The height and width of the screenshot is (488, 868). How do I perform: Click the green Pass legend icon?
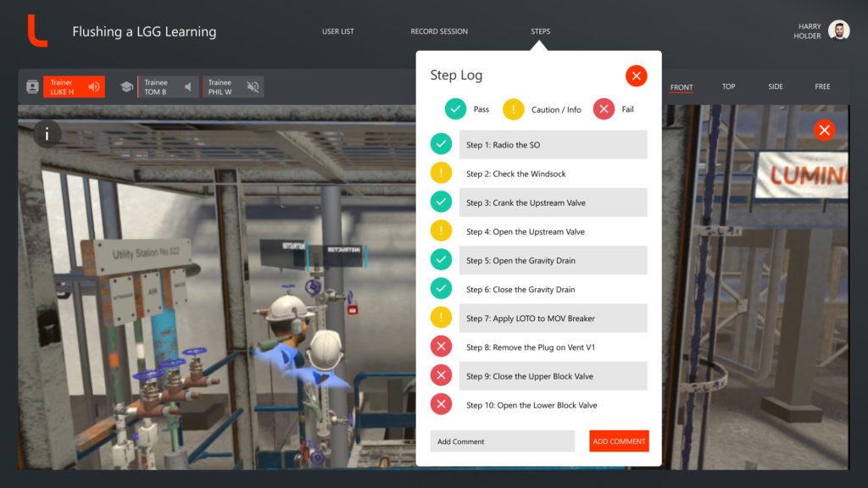point(455,109)
